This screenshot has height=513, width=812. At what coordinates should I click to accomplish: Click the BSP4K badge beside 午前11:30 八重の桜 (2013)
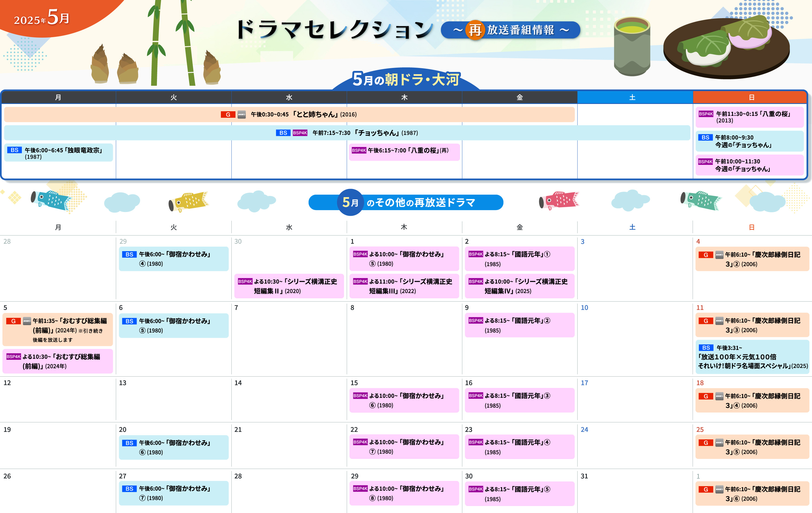706,114
